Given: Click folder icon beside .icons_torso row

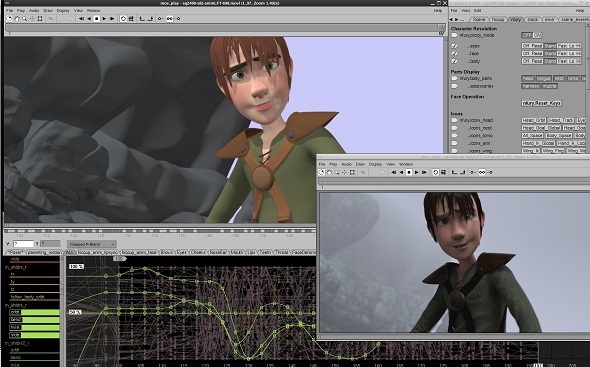Looking at the screenshot, I should 455,136.
